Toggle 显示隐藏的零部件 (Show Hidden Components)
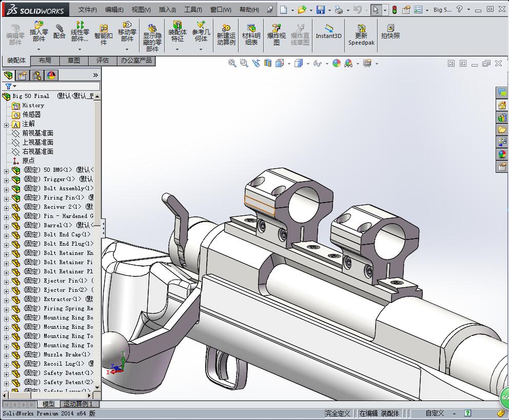The height and width of the screenshot is (420, 509). pyautogui.click(x=152, y=32)
